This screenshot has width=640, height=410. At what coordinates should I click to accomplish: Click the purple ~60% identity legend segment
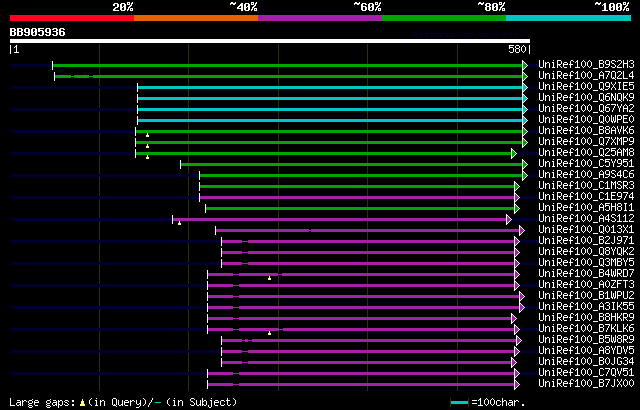[320, 18]
